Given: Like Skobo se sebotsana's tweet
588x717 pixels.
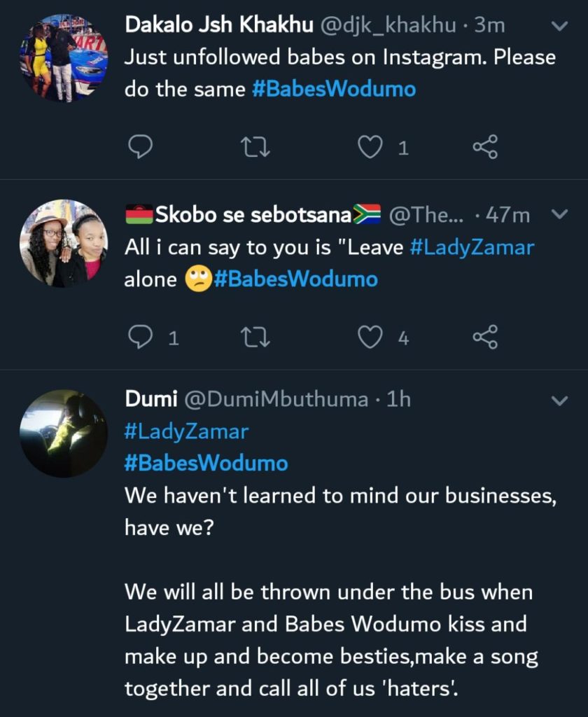Looking at the screenshot, I should point(370,338).
